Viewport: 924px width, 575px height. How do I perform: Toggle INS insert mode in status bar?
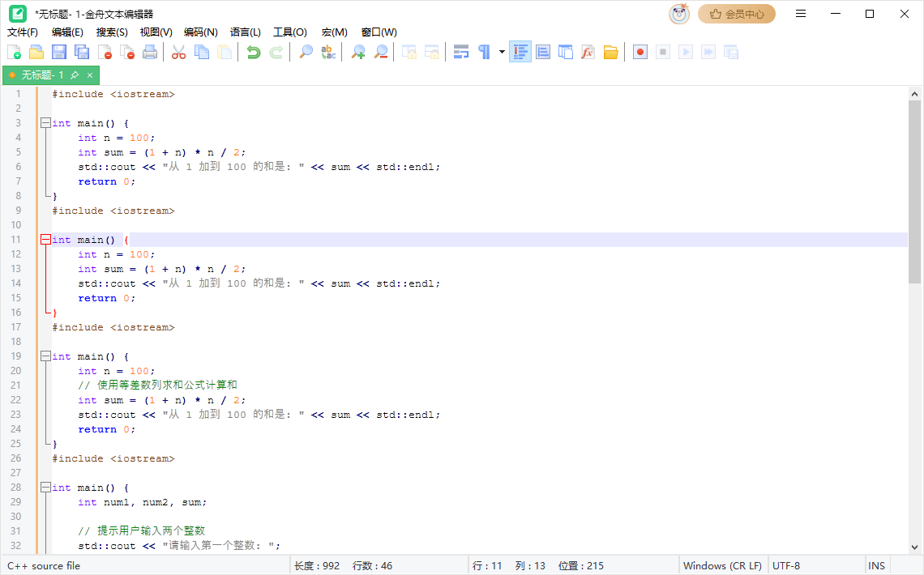(876, 565)
